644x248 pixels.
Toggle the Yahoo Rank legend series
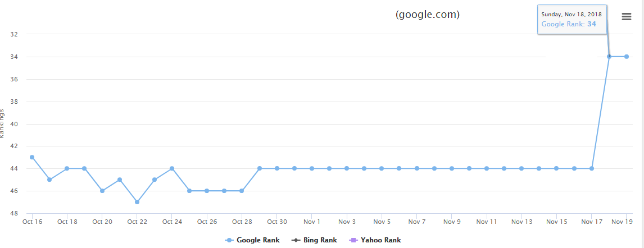point(375,240)
